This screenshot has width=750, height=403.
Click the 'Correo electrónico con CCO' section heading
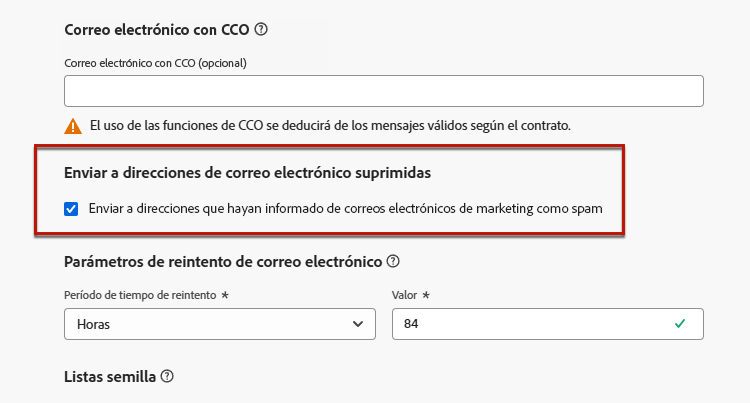point(157,30)
